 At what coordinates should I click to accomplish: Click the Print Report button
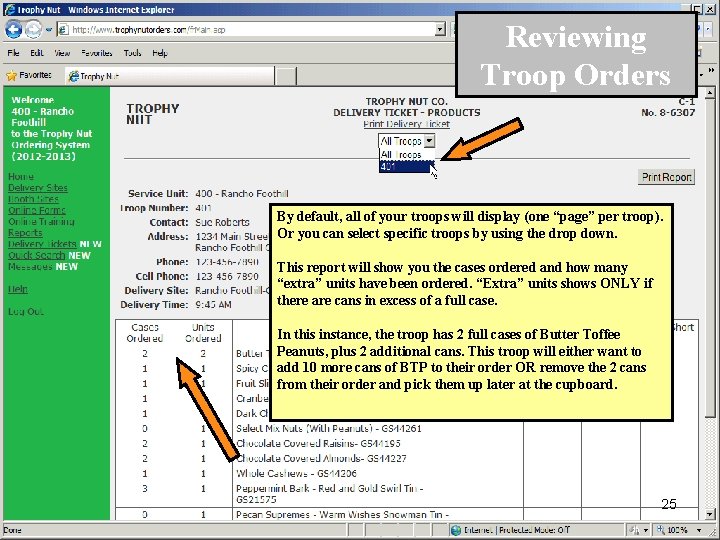point(666,177)
